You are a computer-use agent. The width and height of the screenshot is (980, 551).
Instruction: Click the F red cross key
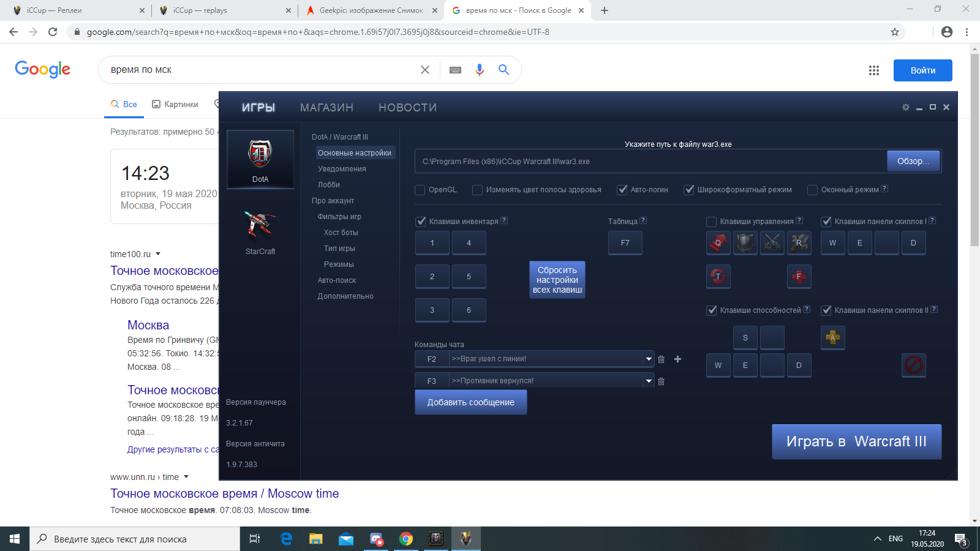pyautogui.click(x=799, y=276)
